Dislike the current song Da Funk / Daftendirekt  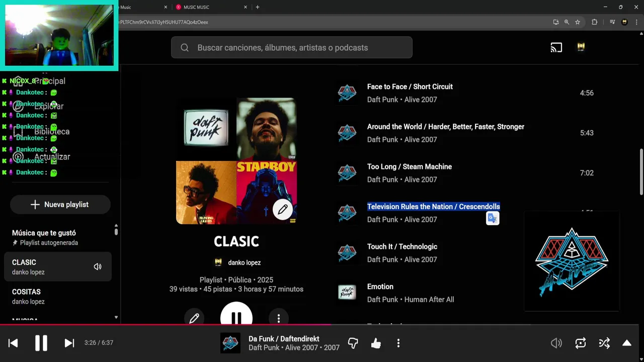pyautogui.click(x=353, y=343)
